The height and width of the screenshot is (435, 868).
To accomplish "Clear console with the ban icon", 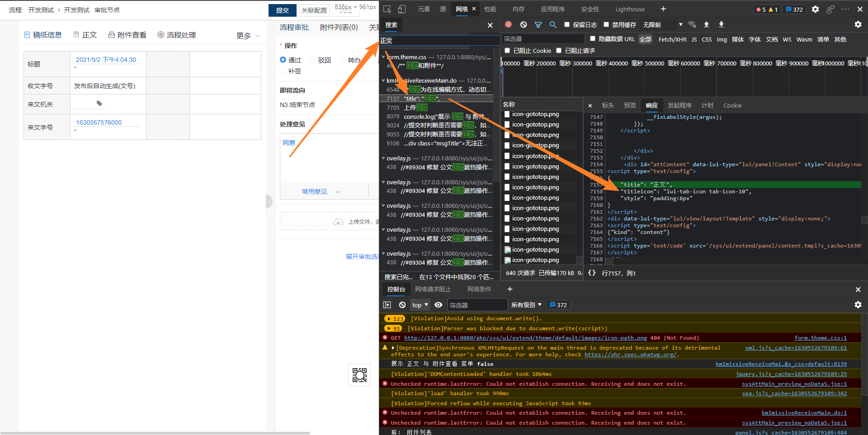I will click(x=402, y=305).
